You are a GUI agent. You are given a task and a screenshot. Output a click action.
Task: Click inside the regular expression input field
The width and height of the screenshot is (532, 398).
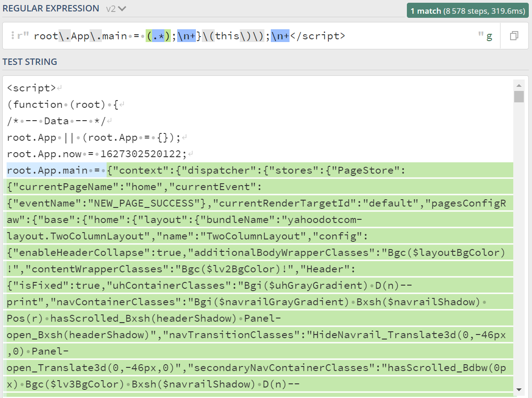(x=251, y=36)
